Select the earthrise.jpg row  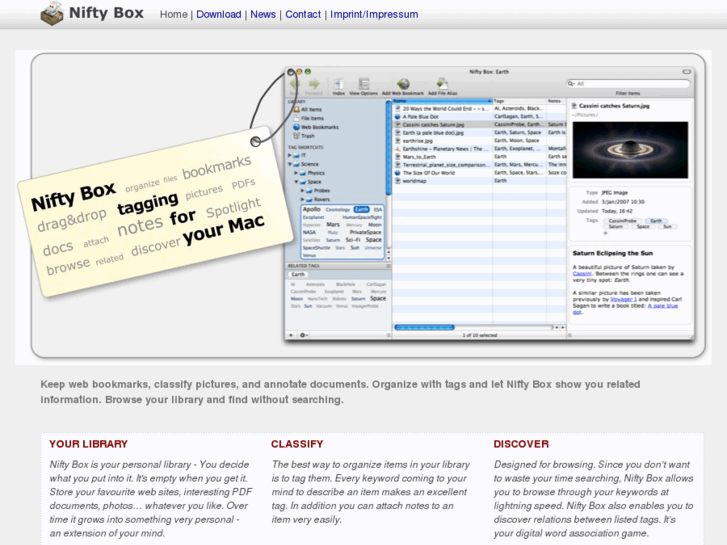click(479, 141)
